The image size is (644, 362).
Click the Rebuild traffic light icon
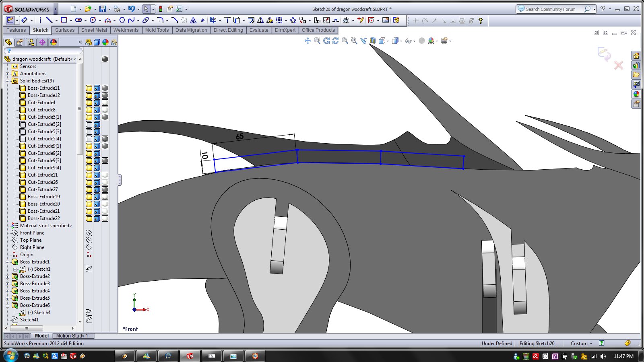(160, 9)
